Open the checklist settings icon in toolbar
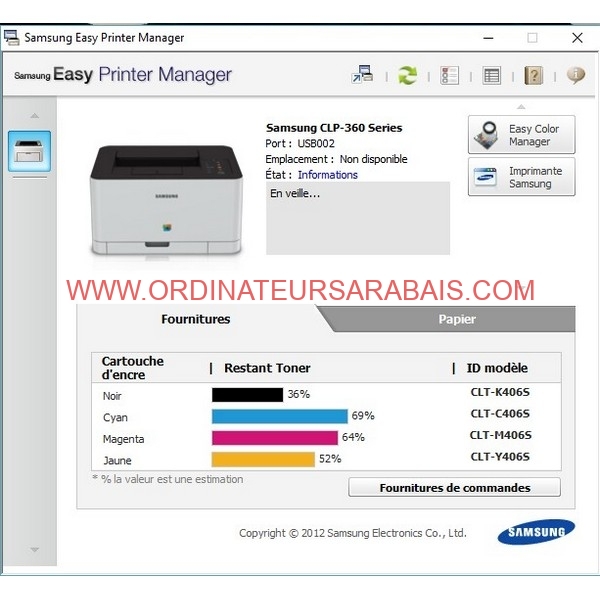Viewport: 600px width, 600px height. click(449, 75)
